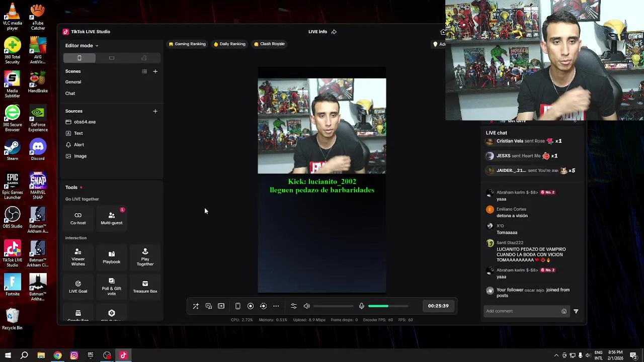This screenshot has width=644, height=362.
Task: Click Santi Diaz222 chat username
Action: click(510, 243)
